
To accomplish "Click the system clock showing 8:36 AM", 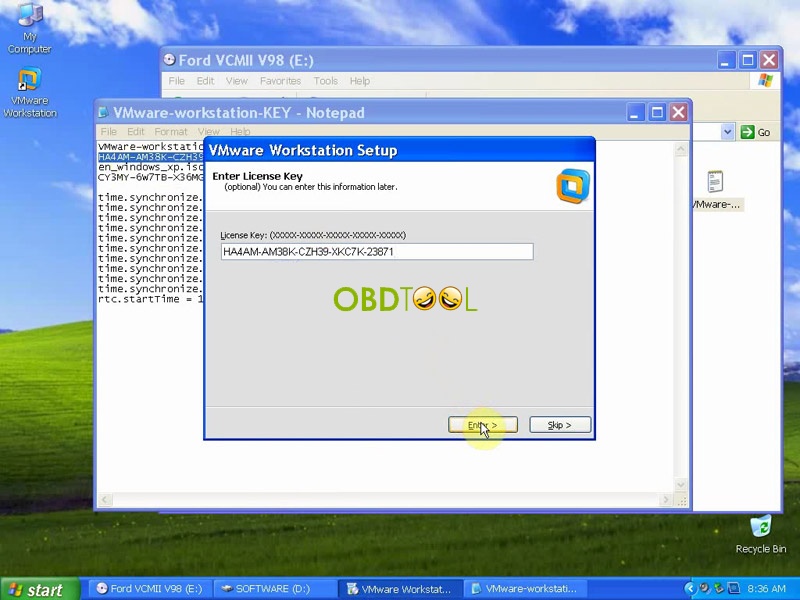I will [x=766, y=589].
